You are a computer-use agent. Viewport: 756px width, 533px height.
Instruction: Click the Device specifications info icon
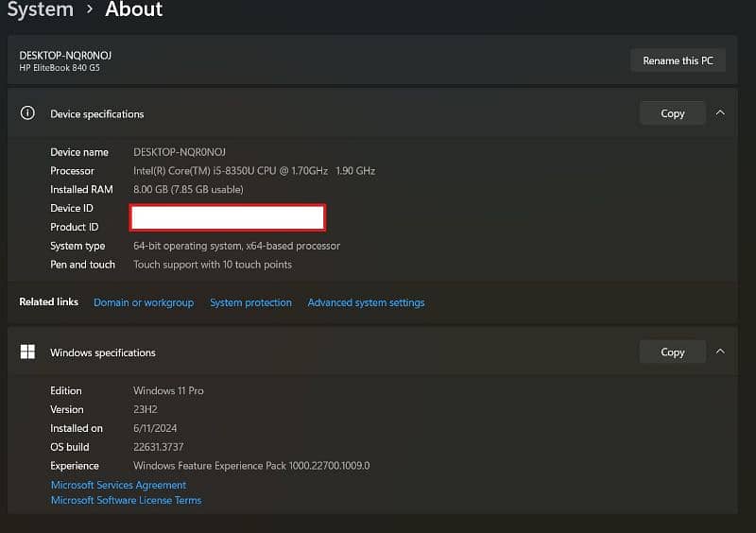tap(28, 113)
